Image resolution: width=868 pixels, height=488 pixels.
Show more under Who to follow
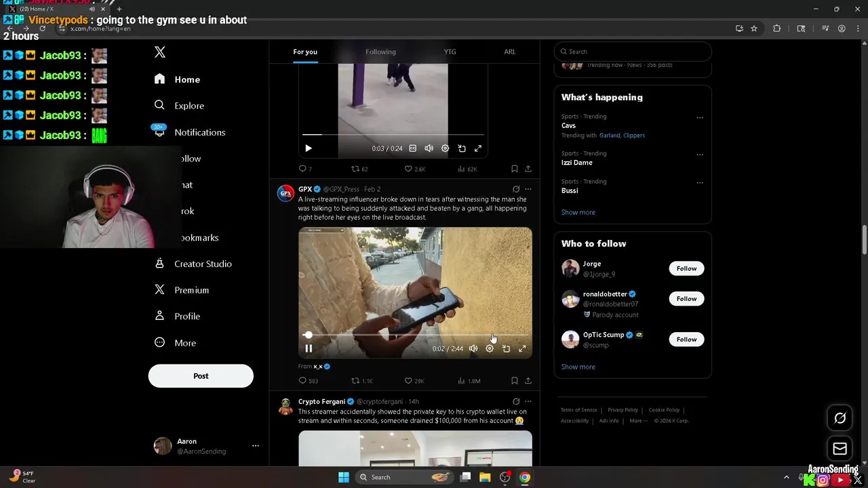[578, 367]
